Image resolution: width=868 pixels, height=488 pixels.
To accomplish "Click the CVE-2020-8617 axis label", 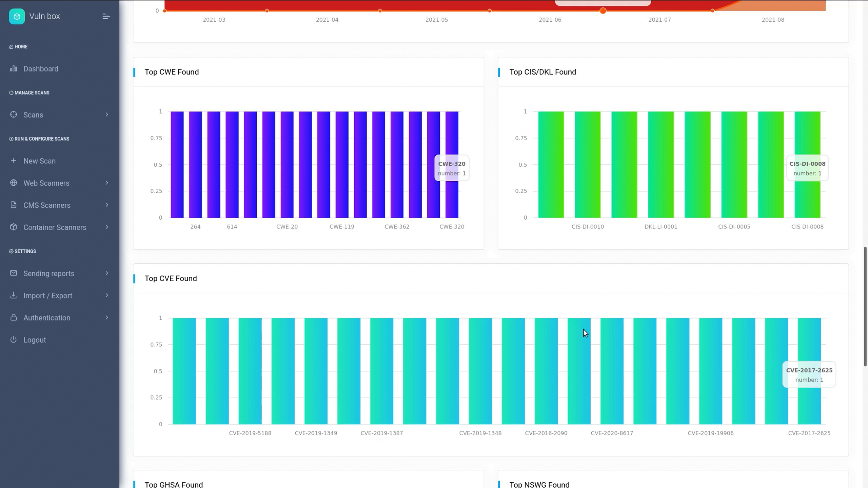I will [612, 433].
